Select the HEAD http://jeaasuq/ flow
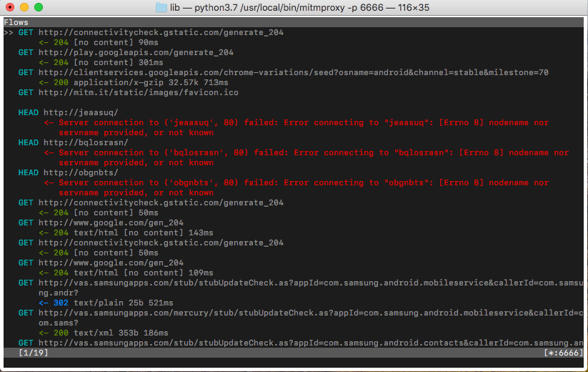This screenshot has width=588, height=372. (69, 112)
